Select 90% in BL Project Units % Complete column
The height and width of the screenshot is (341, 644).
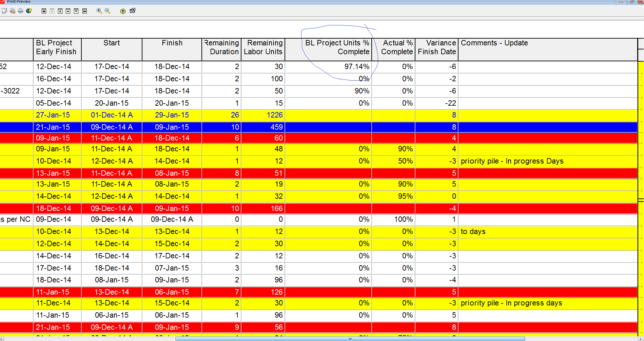tap(328, 91)
